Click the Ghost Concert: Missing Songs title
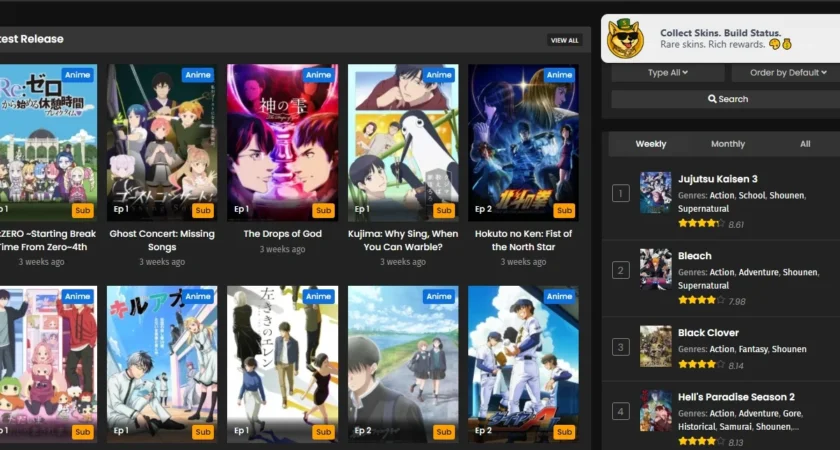Image resolution: width=840 pixels, height=450 pixels. tap(162, 241)
